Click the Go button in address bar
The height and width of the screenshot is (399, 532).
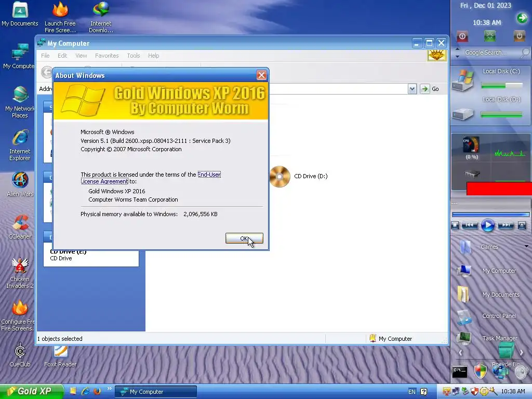pos(430,89)
